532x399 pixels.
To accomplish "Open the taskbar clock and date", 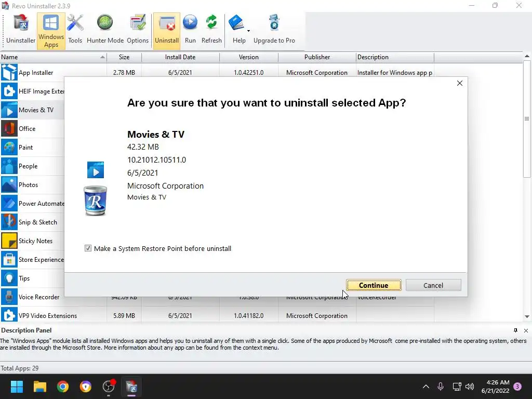I will pyautogui.click(x=495, y=387).
